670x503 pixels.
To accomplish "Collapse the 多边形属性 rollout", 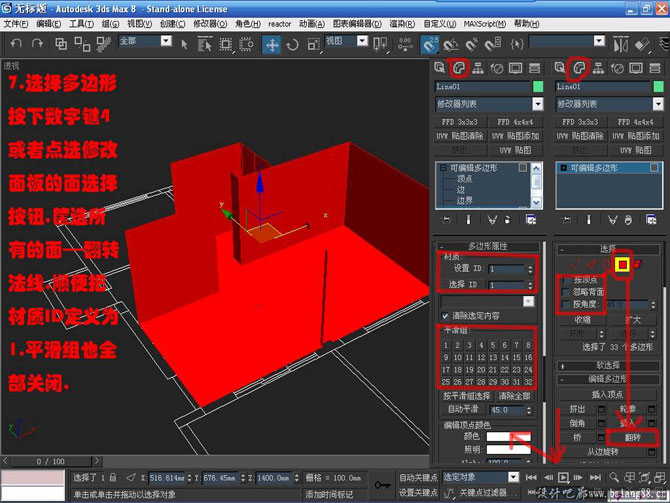I will pos(488,246).
